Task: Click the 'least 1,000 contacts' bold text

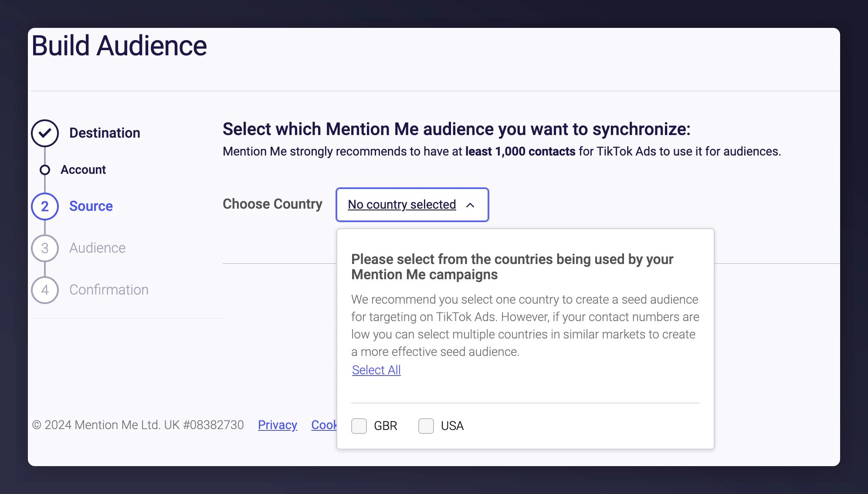Action: [x=520, y=151]
